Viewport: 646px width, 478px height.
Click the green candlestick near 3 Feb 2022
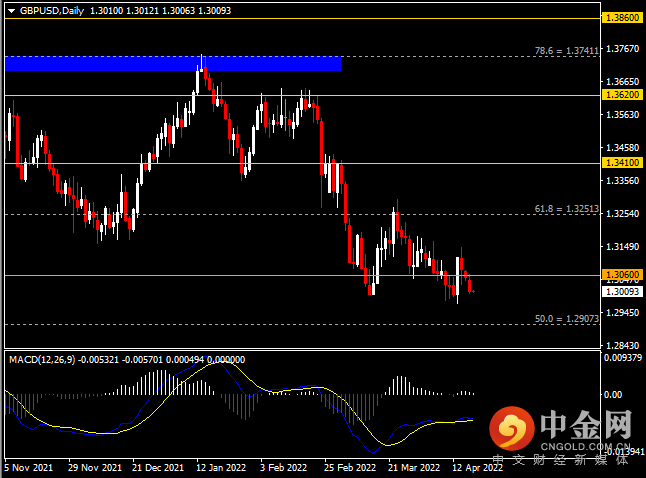tap(286, 115)
